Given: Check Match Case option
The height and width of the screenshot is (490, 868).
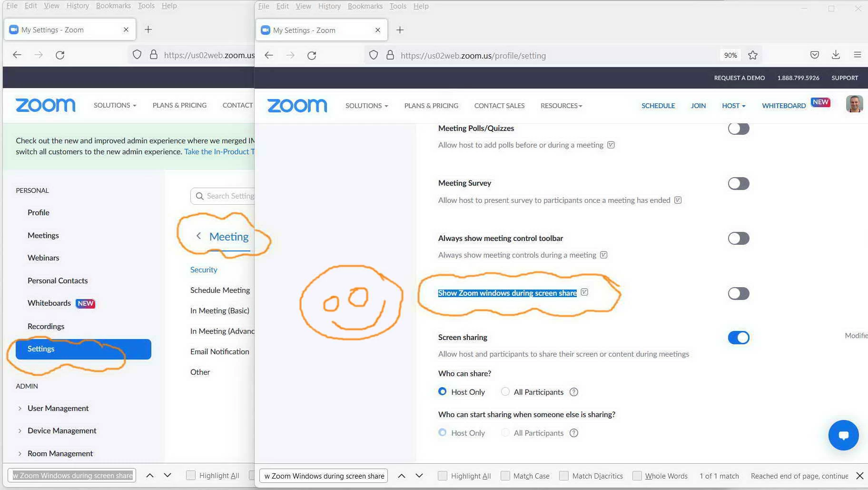Looking at the screenshot, I should coord(505,476).
